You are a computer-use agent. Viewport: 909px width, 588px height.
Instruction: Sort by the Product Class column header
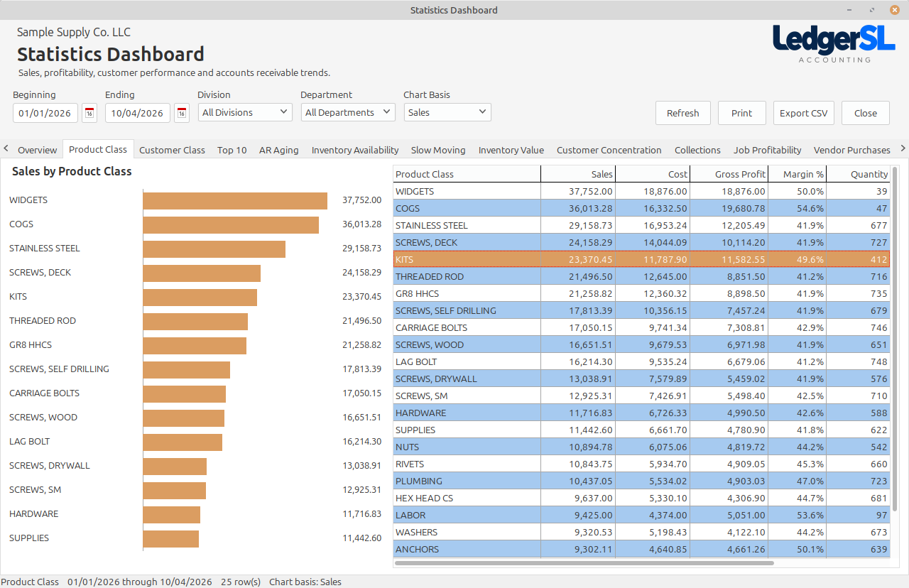coord(467,174)
